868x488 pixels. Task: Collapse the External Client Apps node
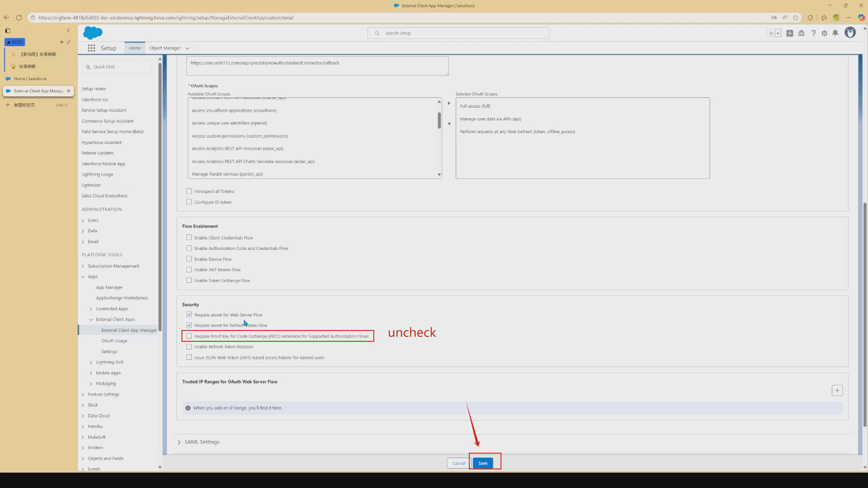click(91, 320)
